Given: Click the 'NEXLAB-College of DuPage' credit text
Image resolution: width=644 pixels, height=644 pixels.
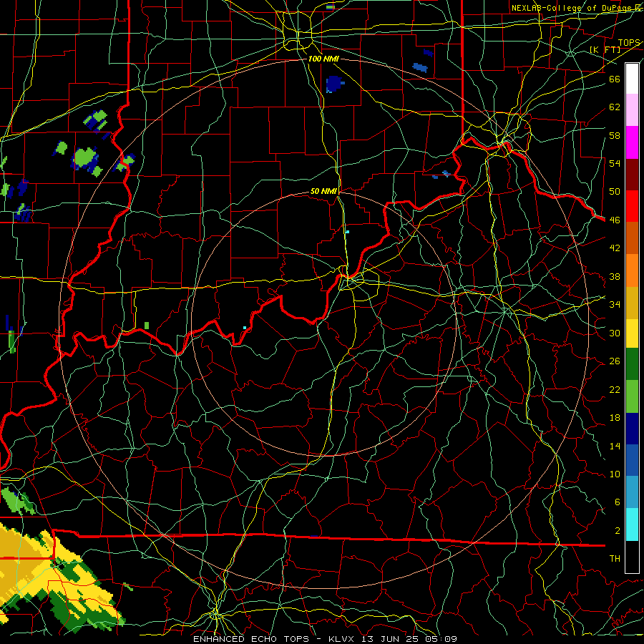Looking at the screenshot, I should point(572,8).
